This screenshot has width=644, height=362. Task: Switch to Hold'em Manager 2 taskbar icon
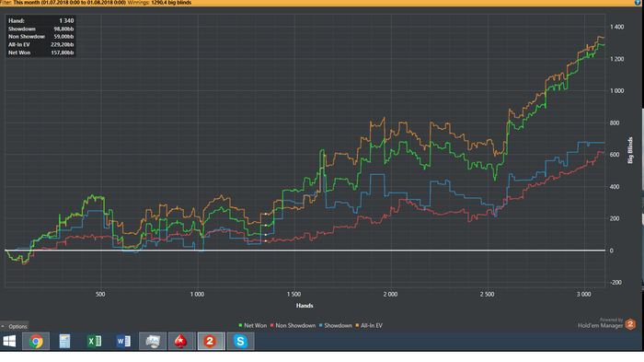[x=211, y=341]
